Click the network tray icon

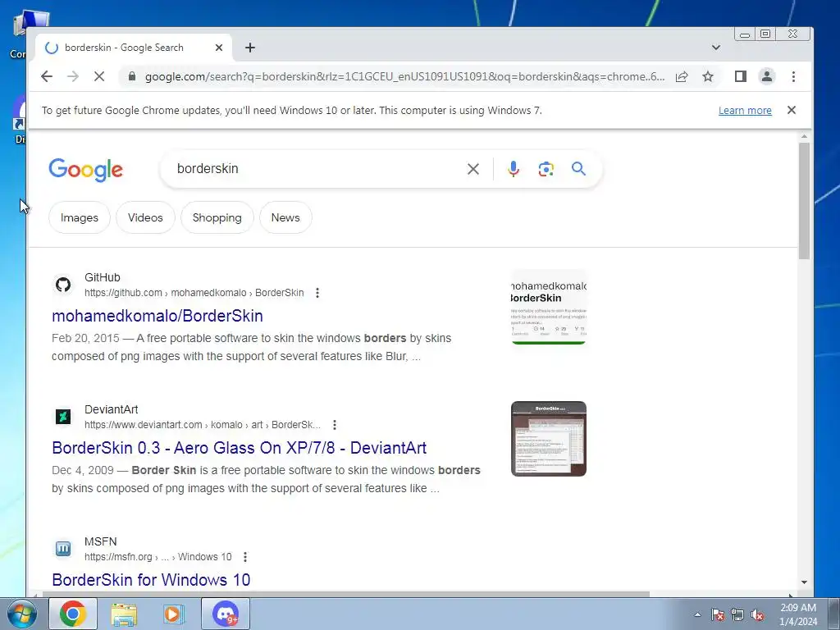coord(737,614)
